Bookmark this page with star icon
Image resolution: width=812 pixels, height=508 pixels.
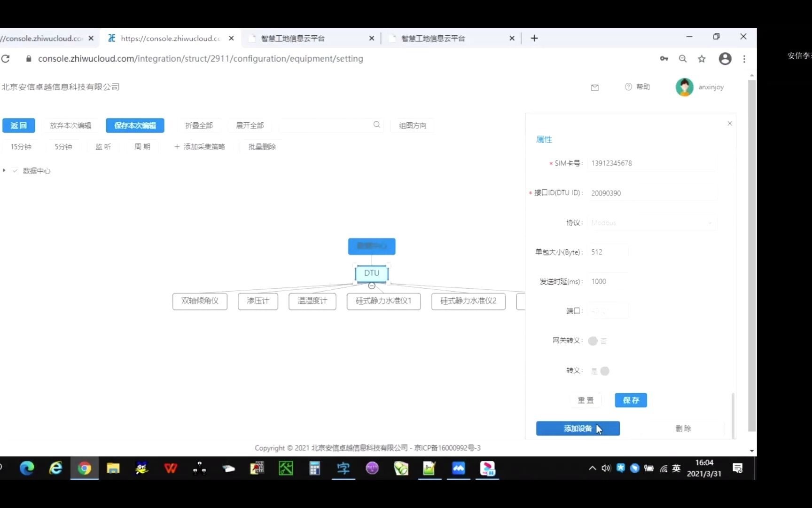(x=702, y=59)
